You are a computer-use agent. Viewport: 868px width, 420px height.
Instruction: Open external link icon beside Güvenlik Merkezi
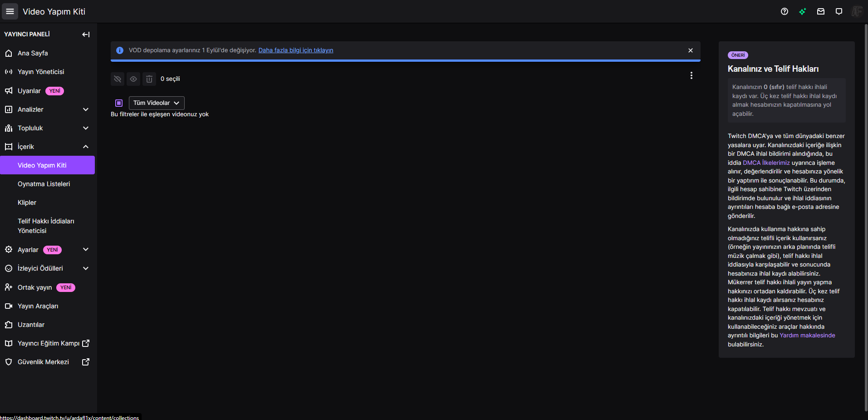86,362
